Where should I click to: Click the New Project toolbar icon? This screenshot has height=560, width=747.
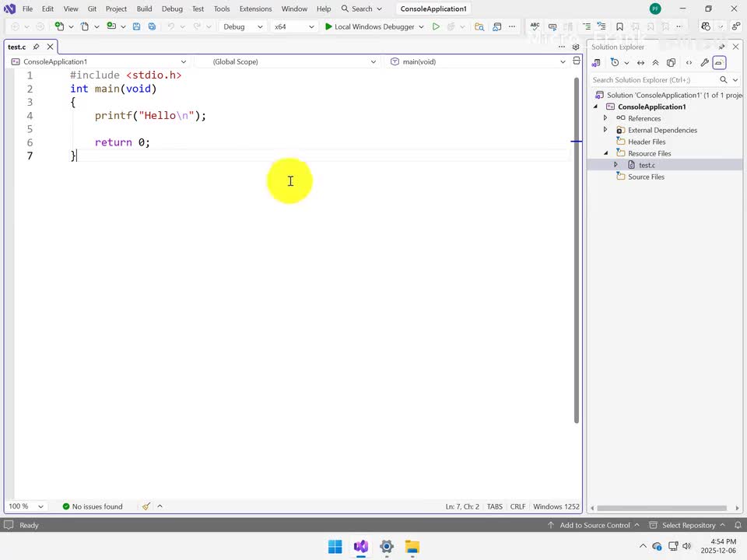pos(59,26)
